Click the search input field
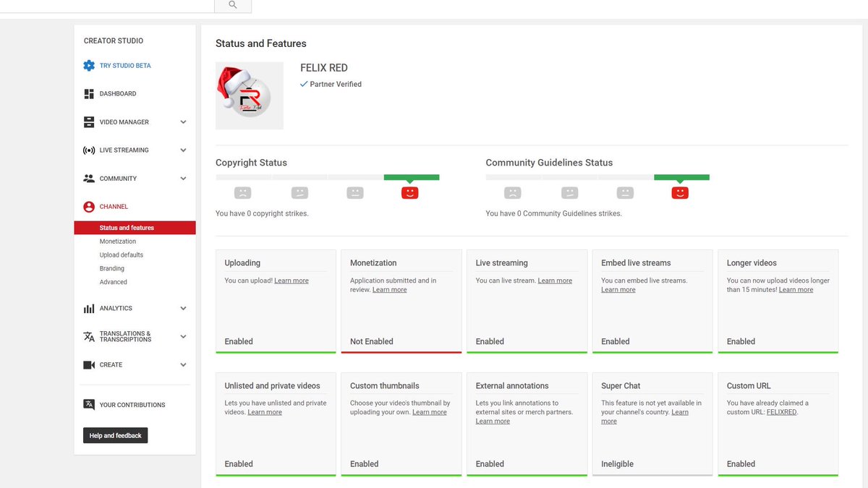 pos(107,5)
